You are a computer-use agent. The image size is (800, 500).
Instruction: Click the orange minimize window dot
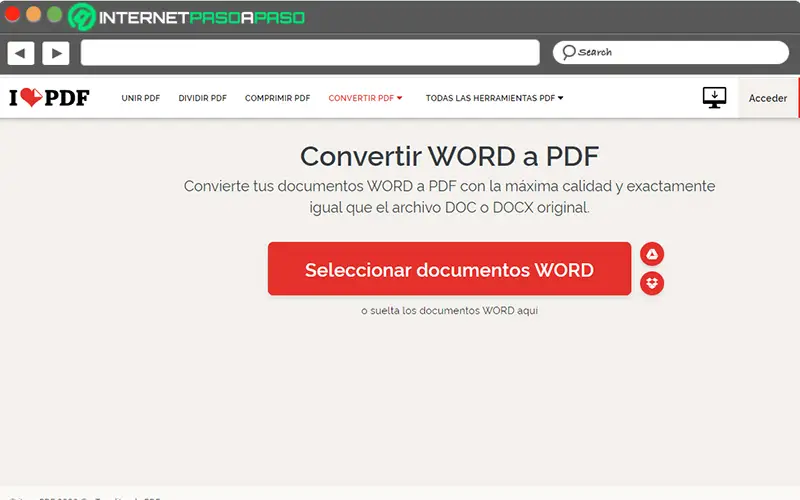click(33, 14)
